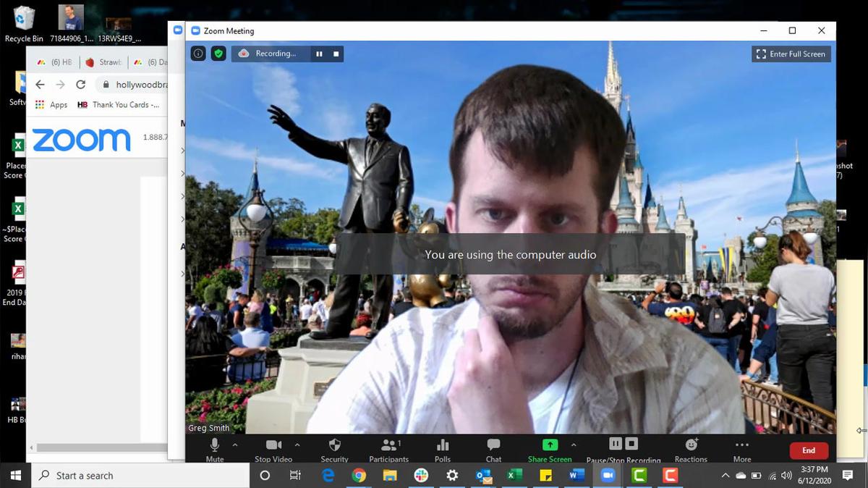Show hidden system tray icons

click(726, 476)
